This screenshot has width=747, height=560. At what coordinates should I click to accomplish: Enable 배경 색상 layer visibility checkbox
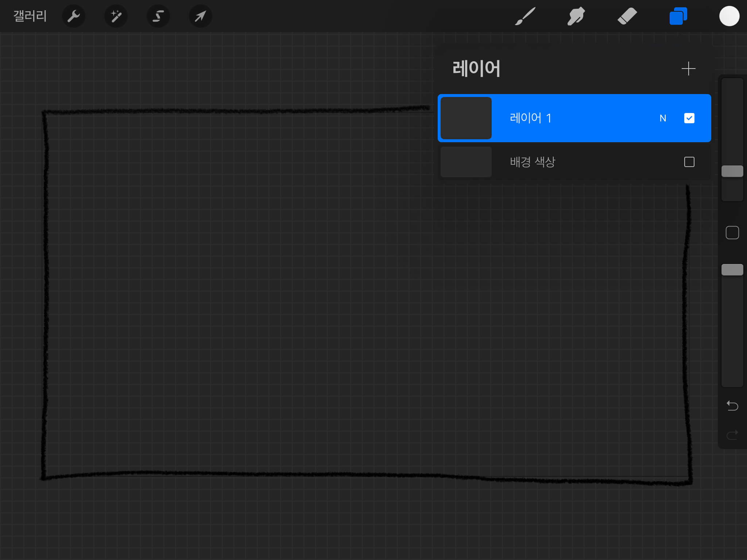click(x=689, y=162)
